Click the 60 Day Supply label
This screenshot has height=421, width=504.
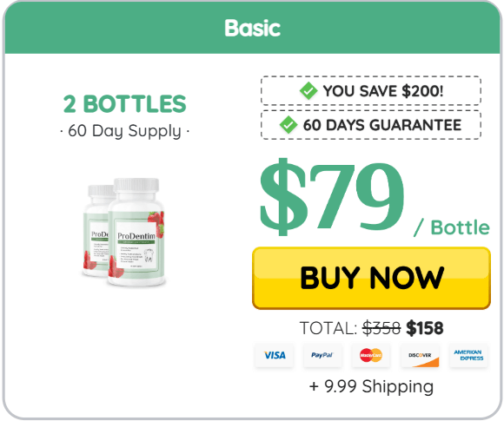point(125,131)
